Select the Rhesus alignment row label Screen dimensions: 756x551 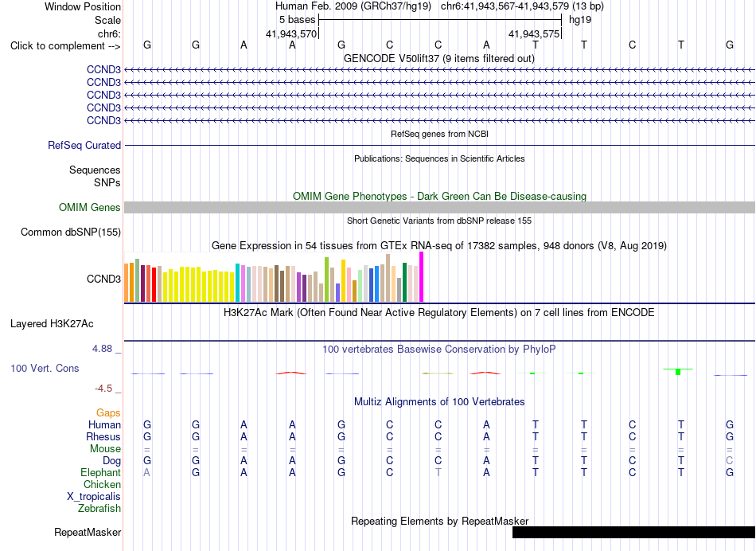[103, 436]
